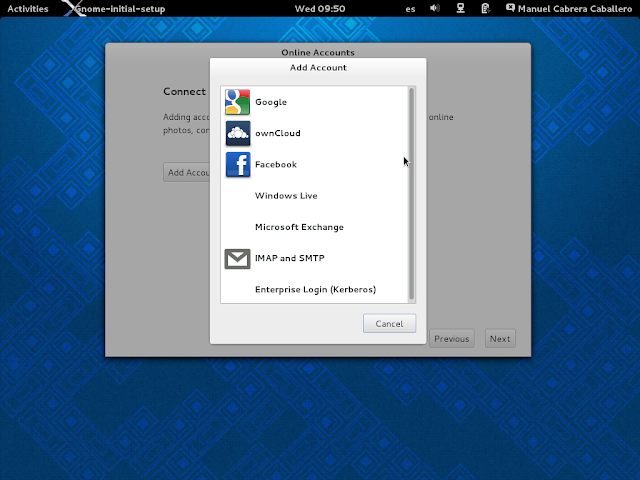
Task: Select the Google label in account list
Action: coord(271,102)
